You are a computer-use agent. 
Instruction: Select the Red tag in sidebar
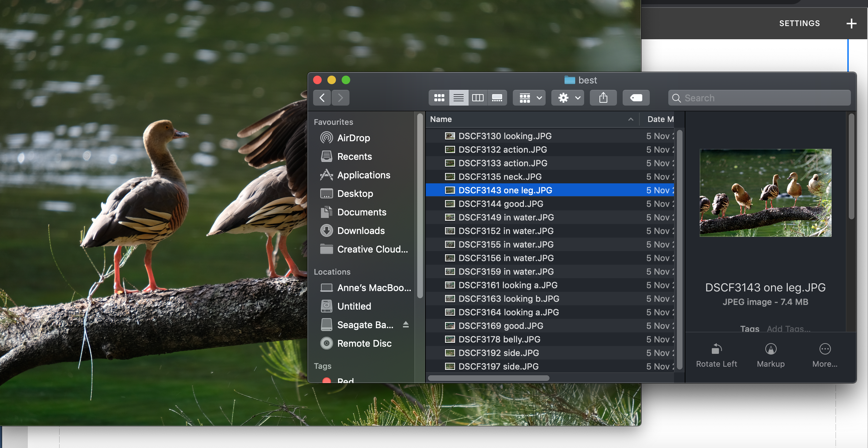(x=345, y=380)
